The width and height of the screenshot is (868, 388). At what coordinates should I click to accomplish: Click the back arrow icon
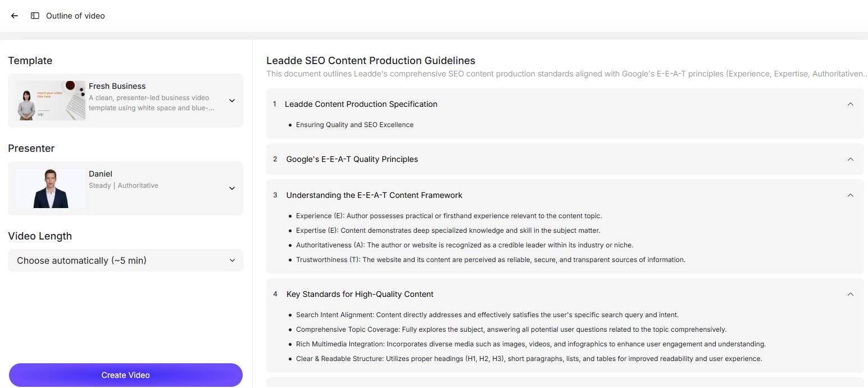tap(15, 16)
